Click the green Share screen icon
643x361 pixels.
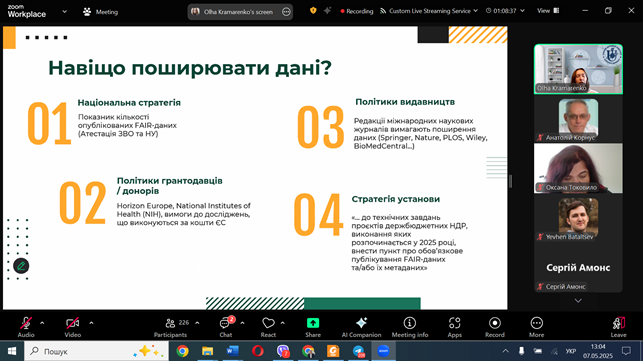coord(313,323)
